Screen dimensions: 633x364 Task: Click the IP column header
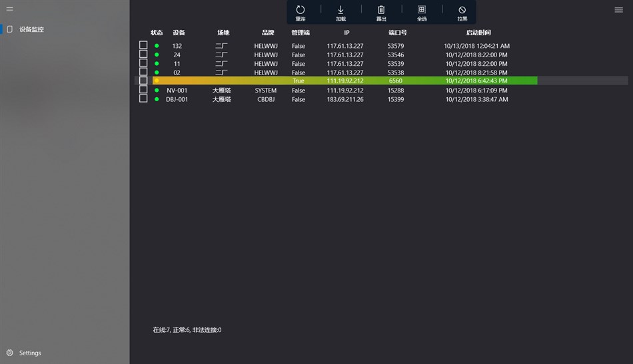346,33
